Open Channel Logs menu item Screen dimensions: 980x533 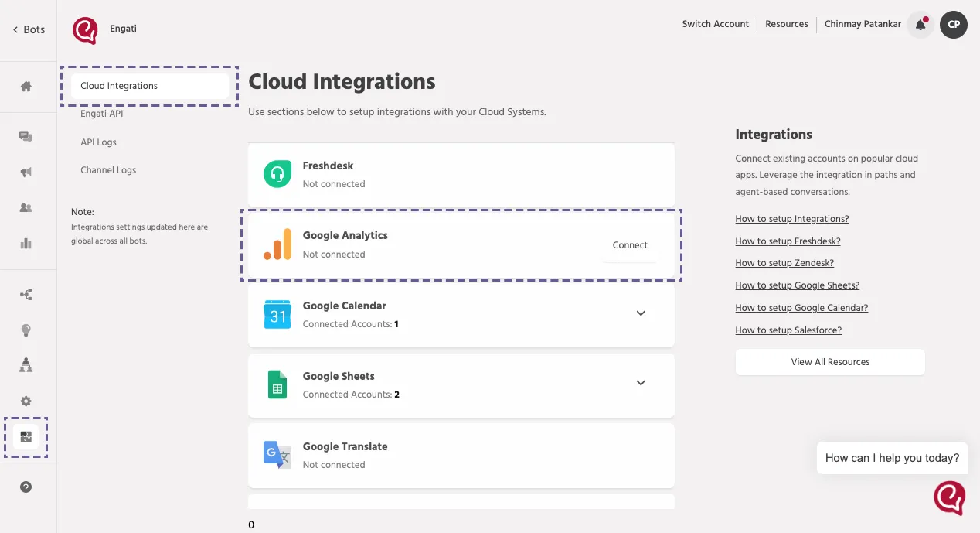click(108, 170)
